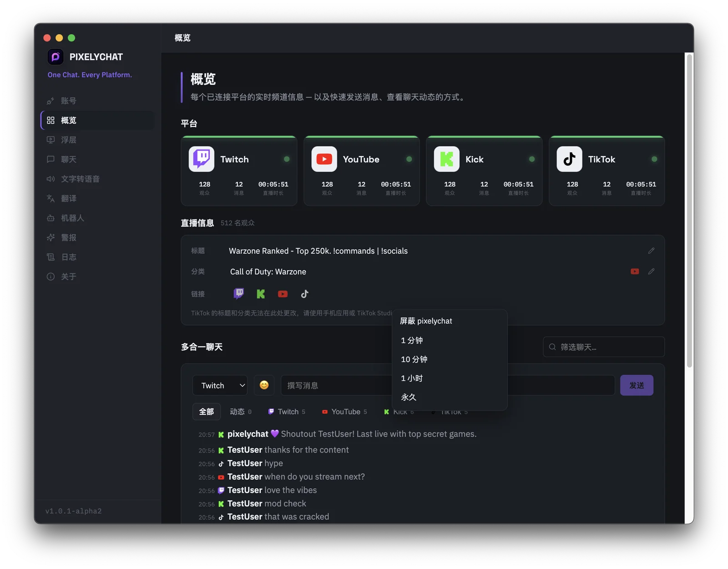
Task: Click 'that was cracked' message text
Action: click(x=297, y=517)
